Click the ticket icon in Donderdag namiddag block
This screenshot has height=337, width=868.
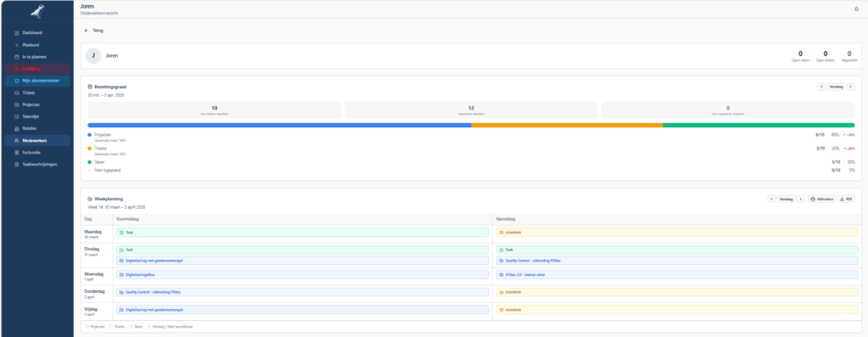click(x=502, y=292)
